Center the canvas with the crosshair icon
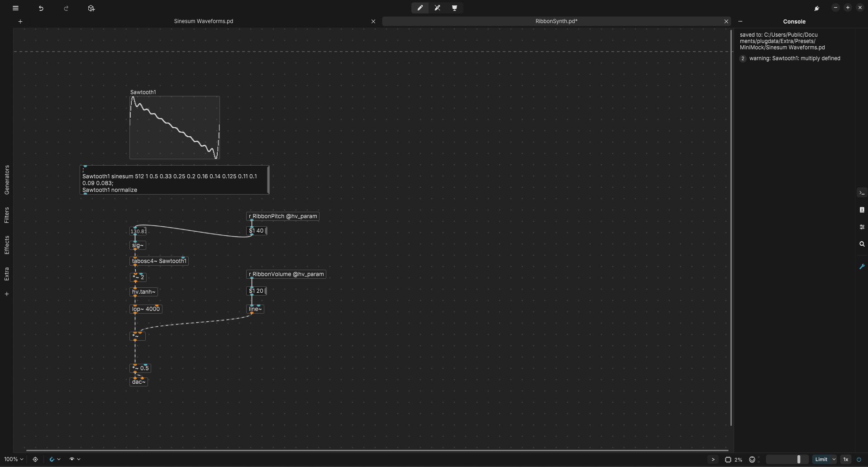Screen dimensions: 868x467 pyautogui.click(x=35, y=459)
